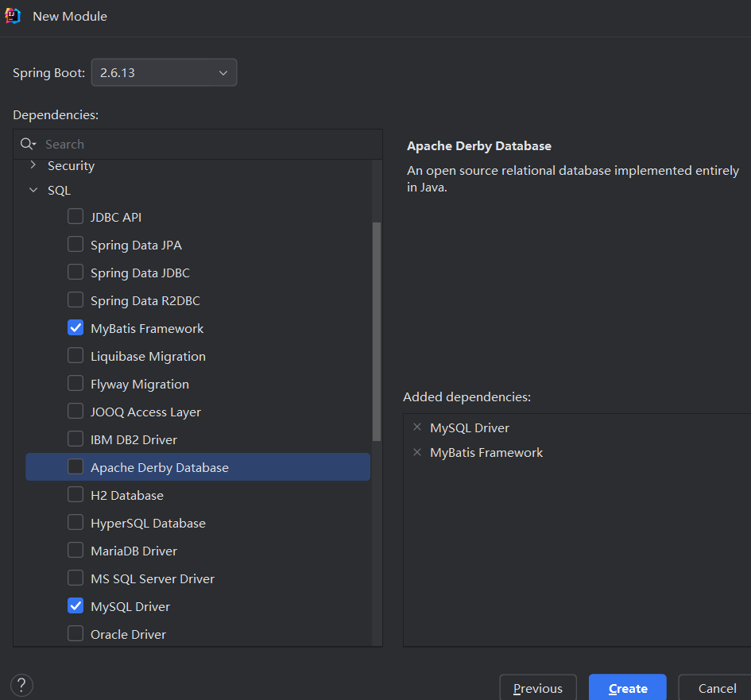Open the help question mark button

point(21,685)
